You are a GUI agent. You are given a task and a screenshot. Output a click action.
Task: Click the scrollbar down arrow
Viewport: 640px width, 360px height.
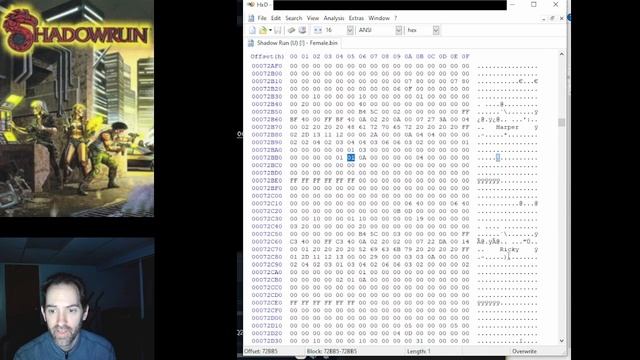[x=562, y=340]
